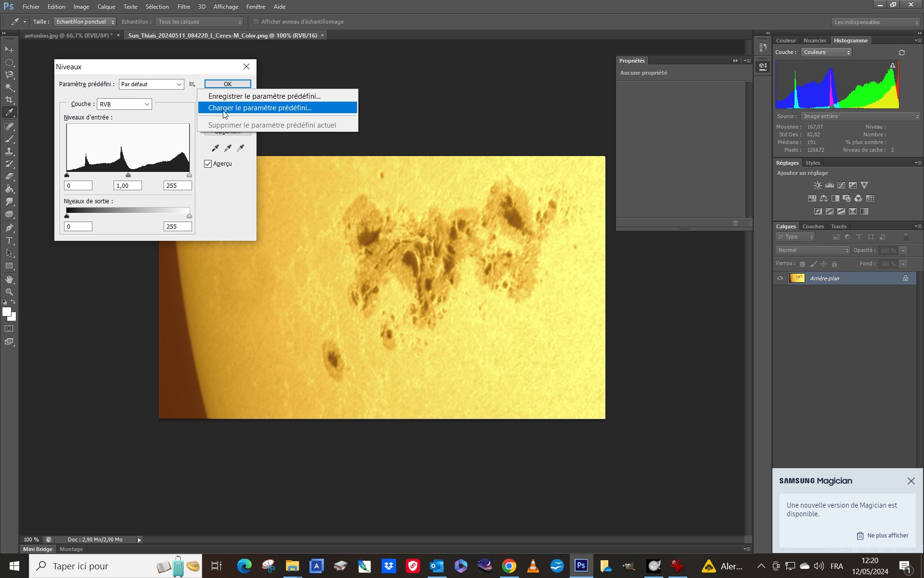
Task: Select the Magic Wand tool
Action: point(9,87)
